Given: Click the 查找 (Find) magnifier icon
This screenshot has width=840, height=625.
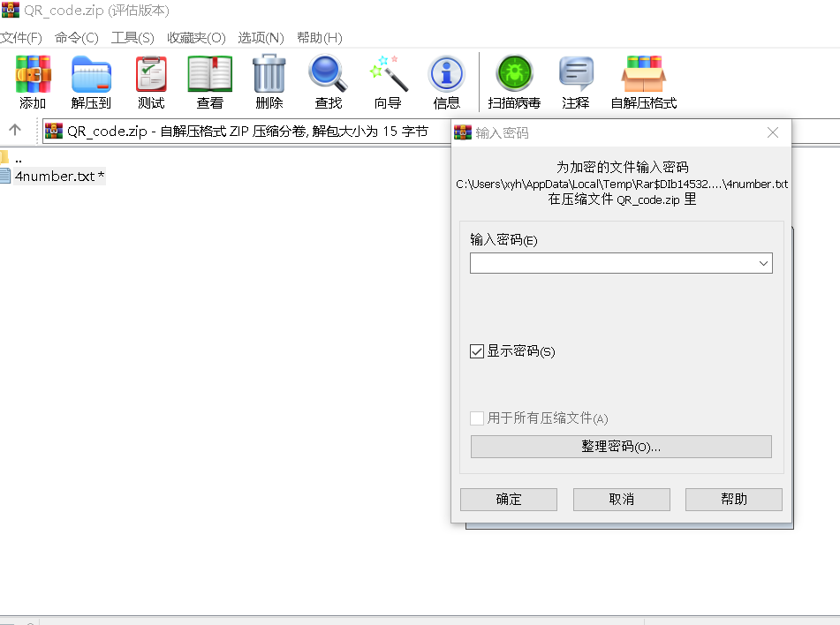Looking at the screenshot, I should [328, 76].
